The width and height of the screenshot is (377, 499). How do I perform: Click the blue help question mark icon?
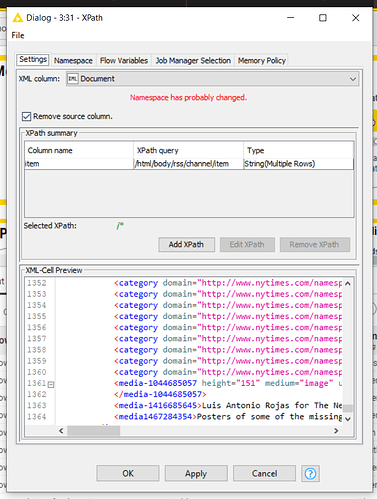coord(310,473)
